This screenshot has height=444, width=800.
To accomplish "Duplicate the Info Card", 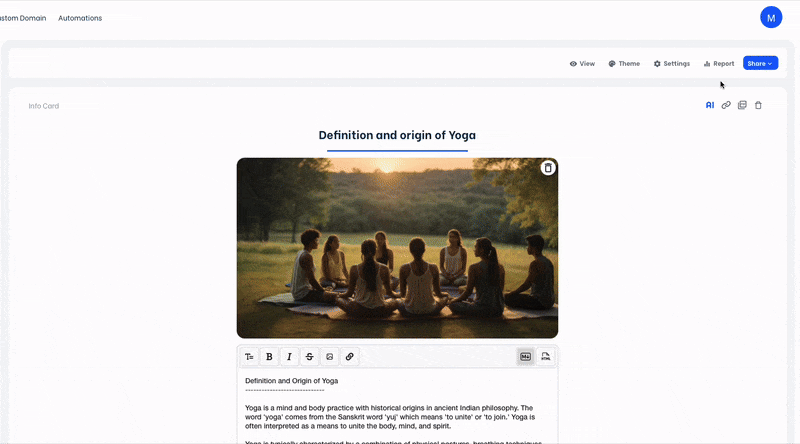I will [x=742, y=105].
